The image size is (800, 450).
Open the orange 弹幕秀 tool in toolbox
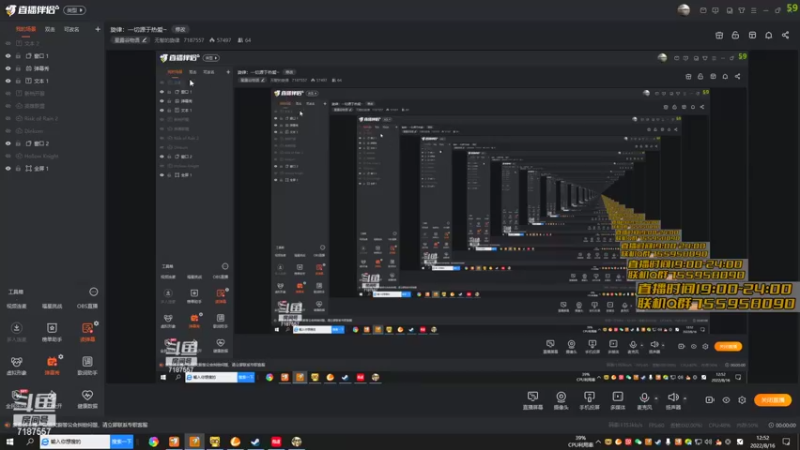coord(52,362)
